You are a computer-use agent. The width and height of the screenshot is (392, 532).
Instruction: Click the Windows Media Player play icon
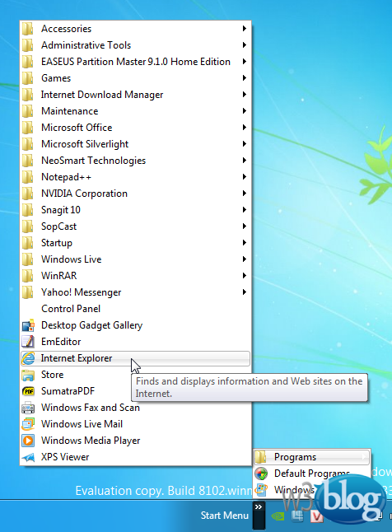(x=28, y=441)
